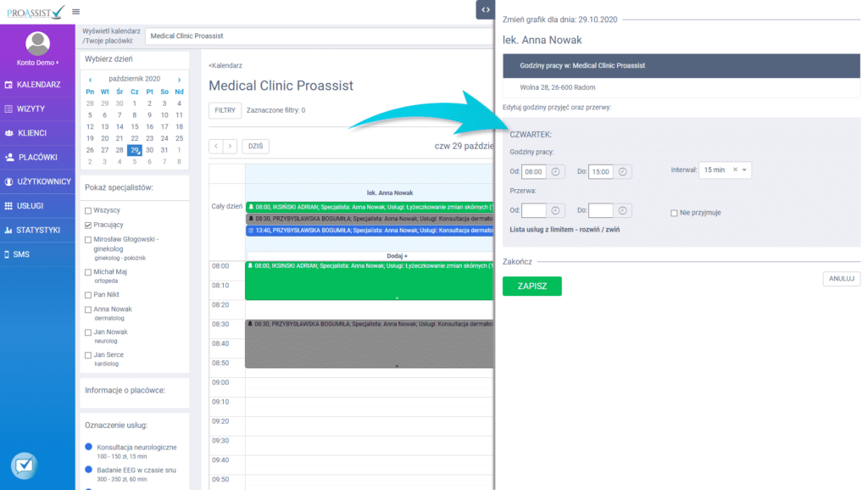Screen dimensions: 868x490
Task: Click the clock icon beside work end time
Action: pos(623,171)
